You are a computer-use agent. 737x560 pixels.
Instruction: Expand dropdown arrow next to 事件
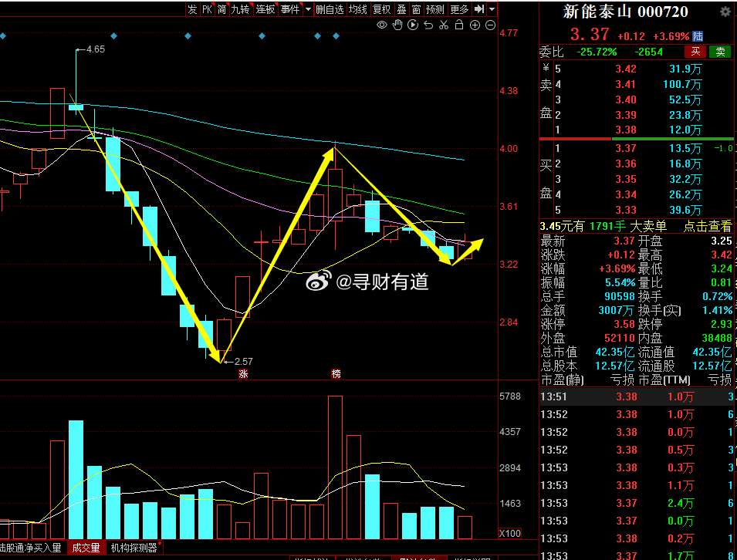[x=308, y=9]
